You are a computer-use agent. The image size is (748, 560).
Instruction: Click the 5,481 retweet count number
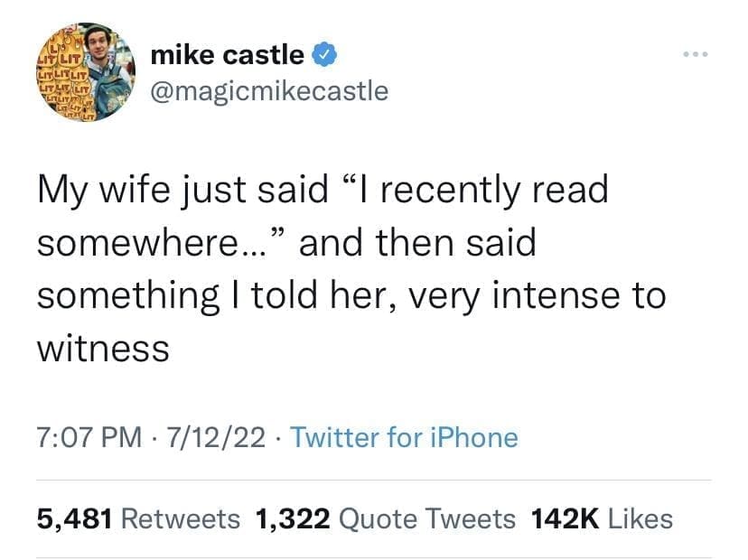75,519
